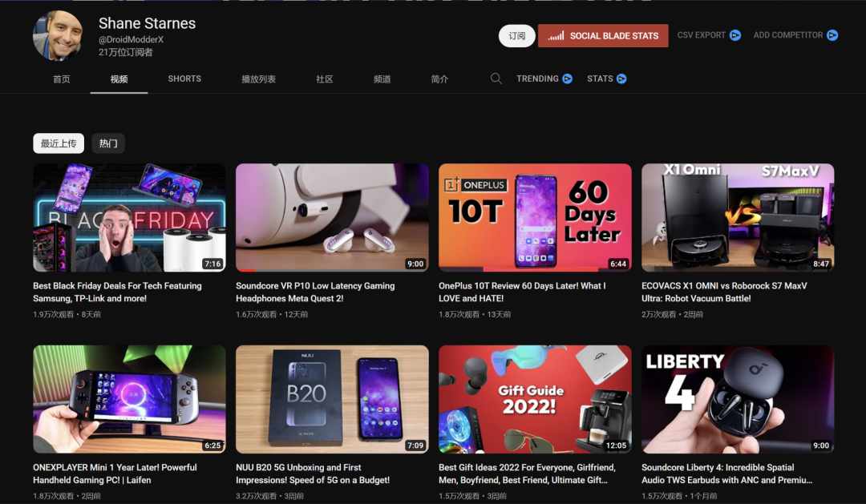The image size is (866, 504).
Task: Switch to the SHORTS tab
Action: point(184,79)
